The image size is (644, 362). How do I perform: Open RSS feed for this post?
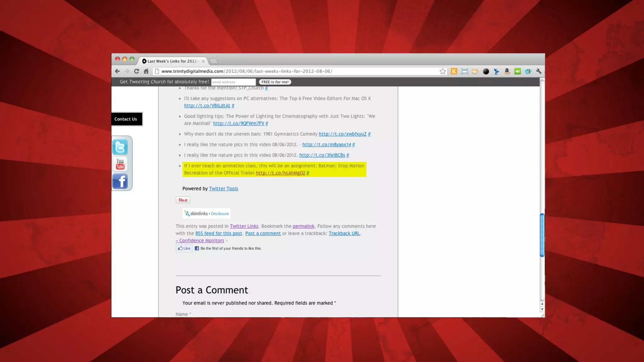pos(219,233)
